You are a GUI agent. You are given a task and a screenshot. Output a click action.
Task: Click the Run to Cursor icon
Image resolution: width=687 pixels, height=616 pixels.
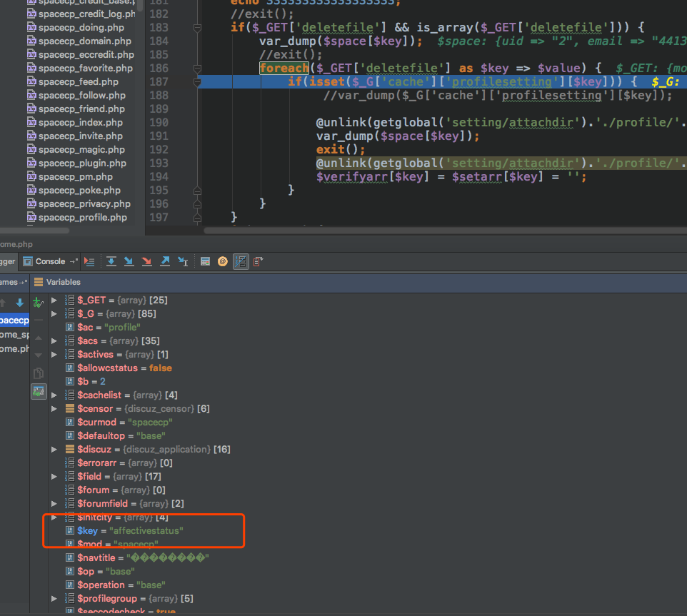183,261
